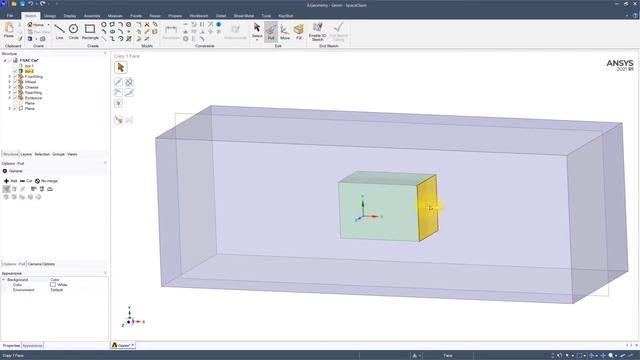
Task: Toggle visibility checkbox for Chassis
Action: (x=15, y=87)
